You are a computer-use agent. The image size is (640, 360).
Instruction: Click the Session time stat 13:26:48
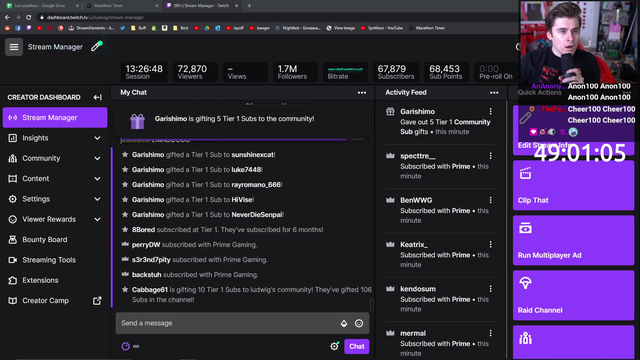click(x=144, y=72)
